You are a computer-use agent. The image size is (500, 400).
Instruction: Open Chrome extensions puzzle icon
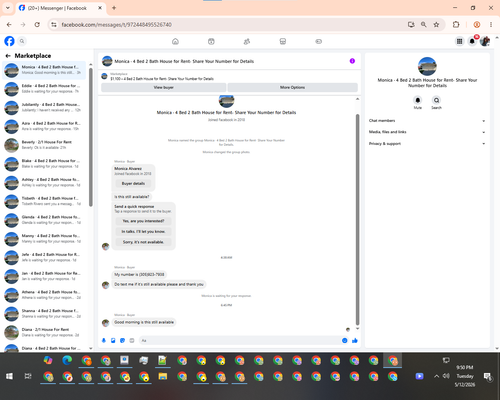pyautogui.click(x=456, y=24)
